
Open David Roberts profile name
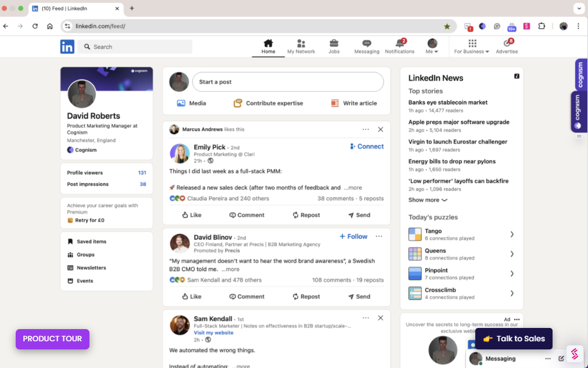[x=94, y=116]
